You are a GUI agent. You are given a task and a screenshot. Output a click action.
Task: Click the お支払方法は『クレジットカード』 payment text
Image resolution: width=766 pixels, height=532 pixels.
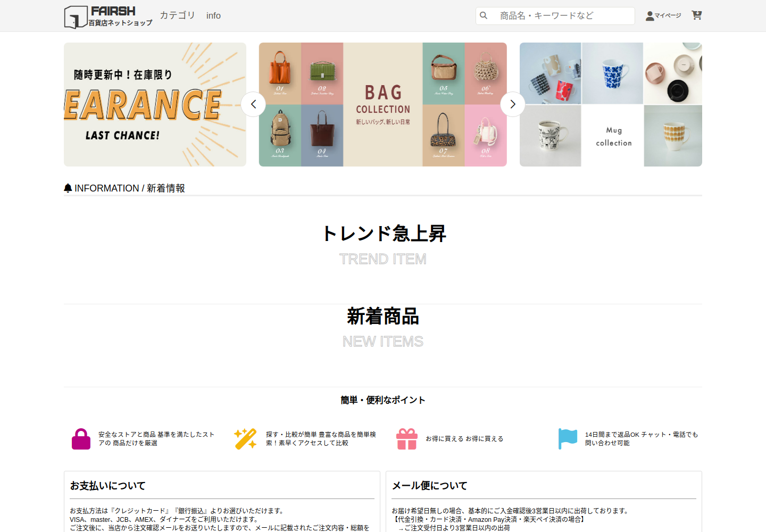click(177, 511)
